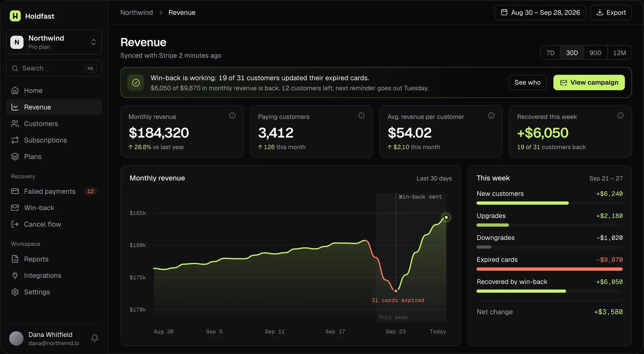Image resolution: width=644 pixels, height=354 pixels.
Task: Click the New customers progress bar
Action: pos(549,203)
